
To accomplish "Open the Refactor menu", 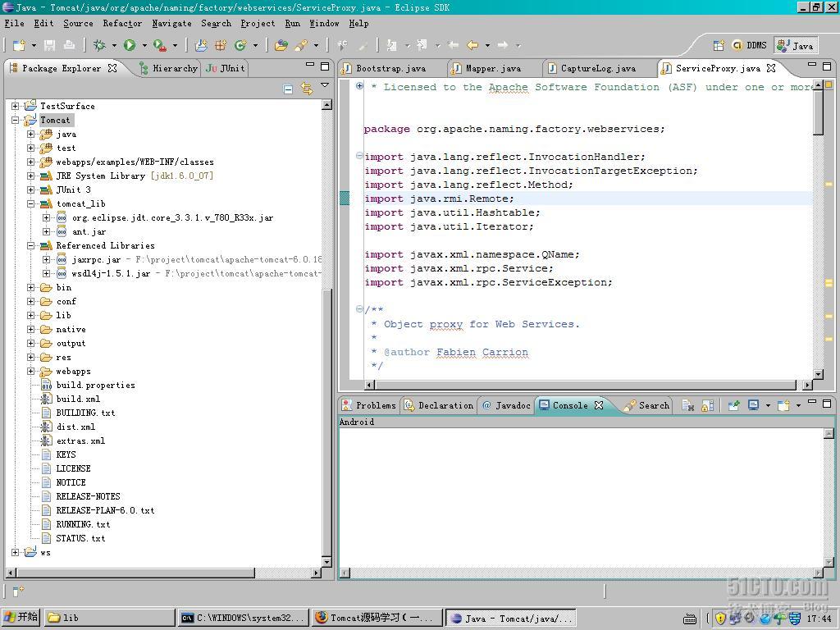I will click(122, 23).
